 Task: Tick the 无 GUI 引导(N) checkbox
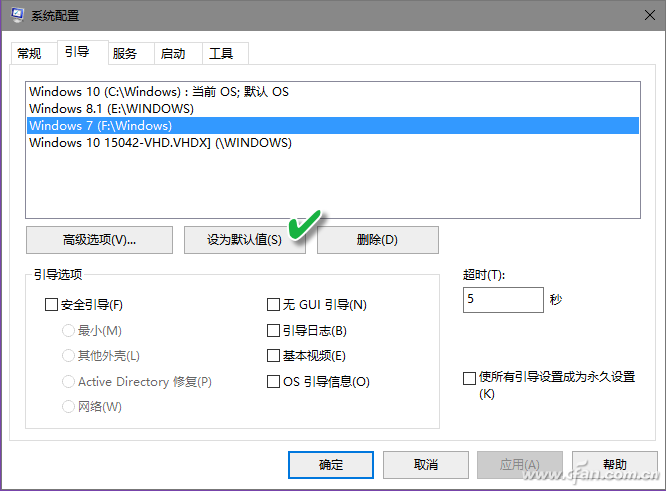(273, 305)
